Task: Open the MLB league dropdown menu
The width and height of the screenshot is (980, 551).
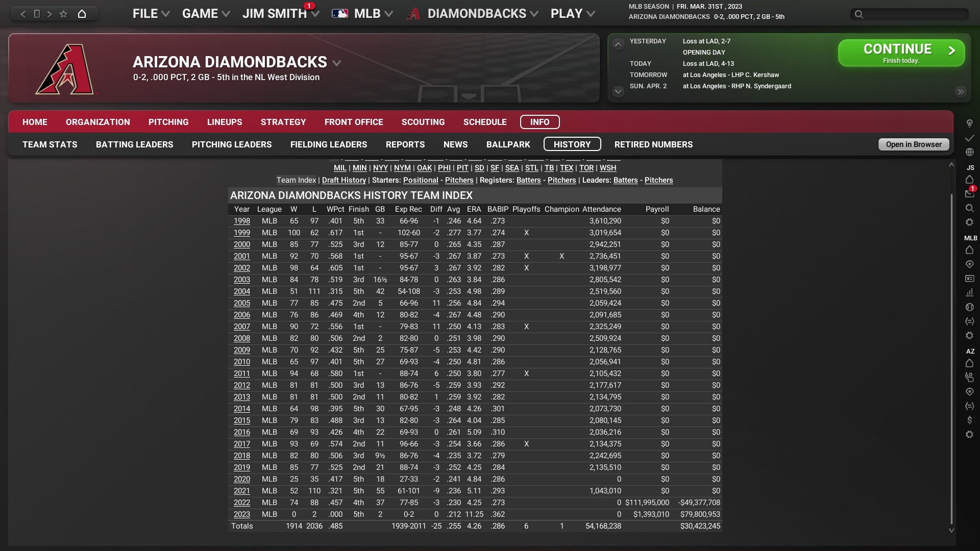Action: coord(362,14)
